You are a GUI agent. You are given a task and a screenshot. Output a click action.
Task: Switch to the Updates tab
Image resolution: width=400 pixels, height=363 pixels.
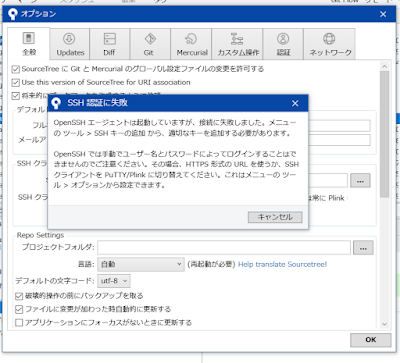pyautogui.click(x=70, y=44)
